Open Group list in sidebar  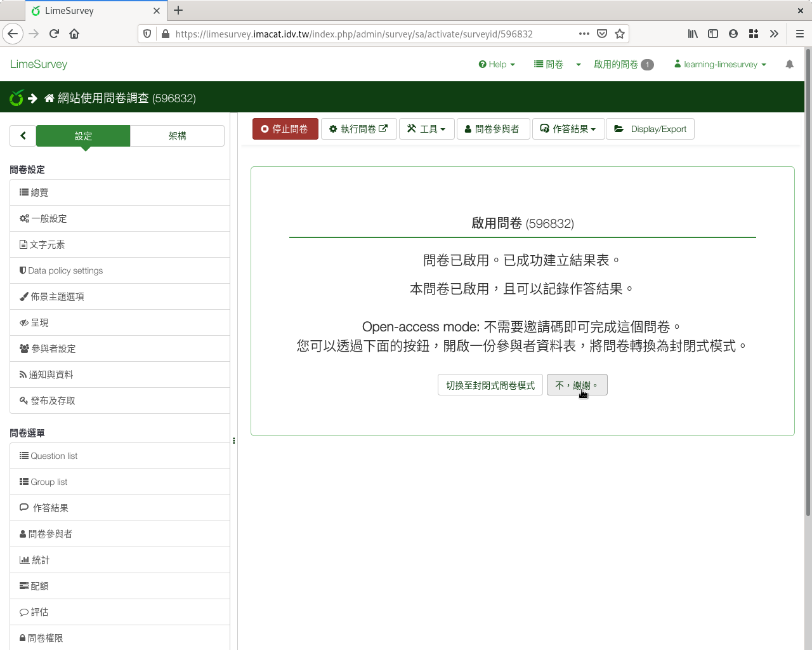(x=120, y=482)
